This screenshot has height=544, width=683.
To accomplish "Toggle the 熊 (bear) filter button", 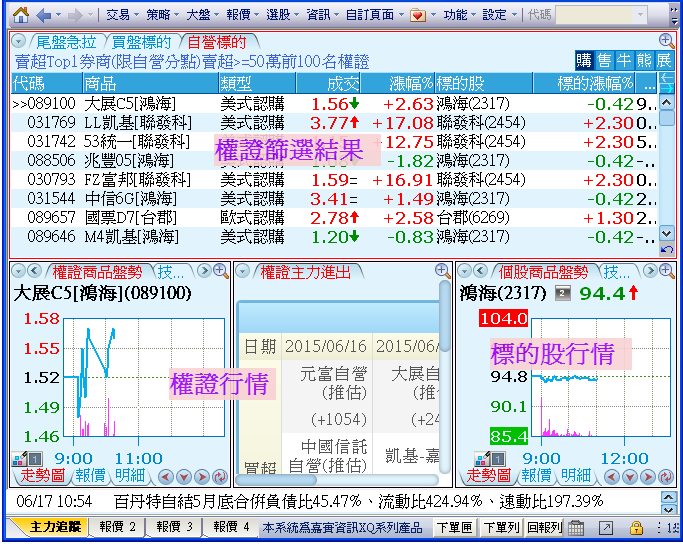I will tap(644, 61).
